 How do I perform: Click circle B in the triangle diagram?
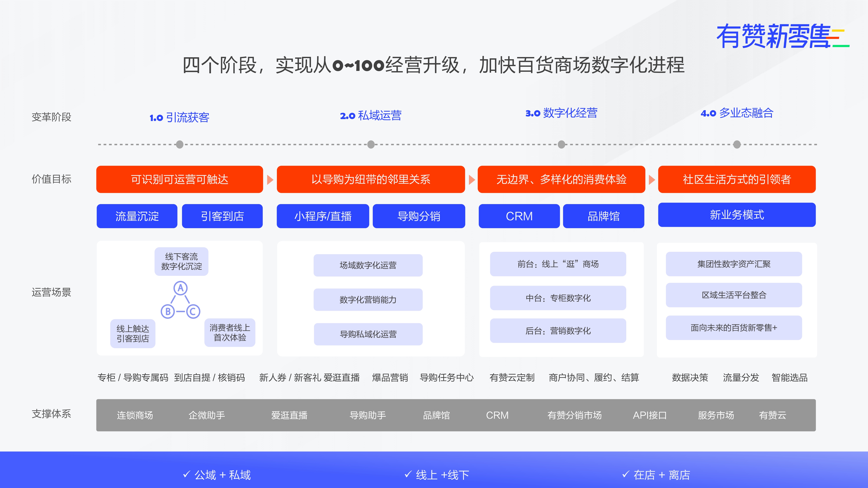tap(168, 311)
